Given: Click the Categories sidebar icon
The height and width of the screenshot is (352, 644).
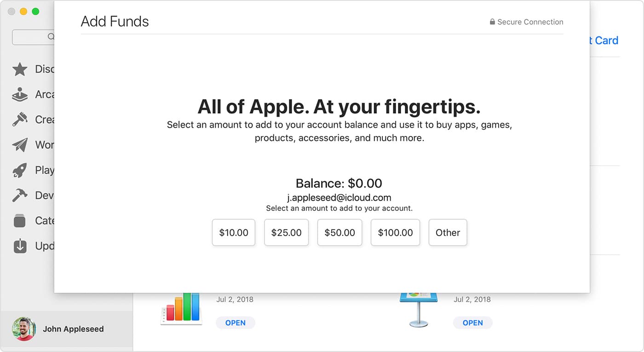Looking at the screenshot, I should coord(20,221).
